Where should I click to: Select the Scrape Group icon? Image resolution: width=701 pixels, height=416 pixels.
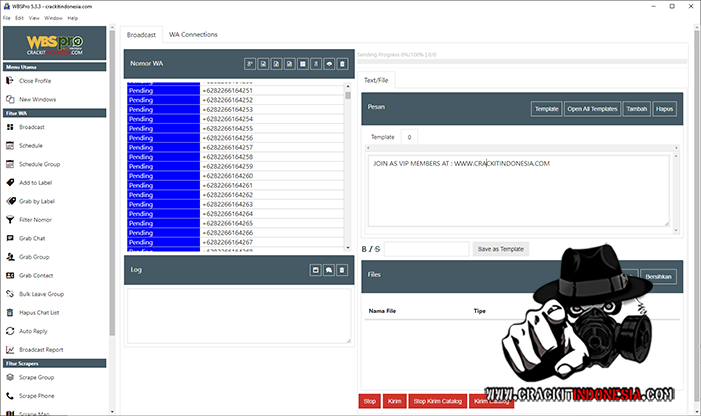(10, 377)
